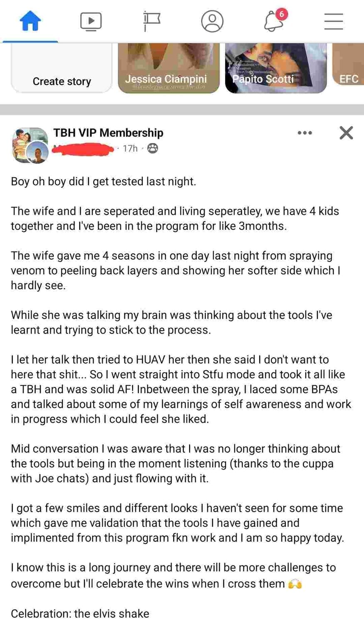Image resolution: width=364 pixels, height=624 pixels.
Task: Open the Watch video tab
Action: pos(91,21)
